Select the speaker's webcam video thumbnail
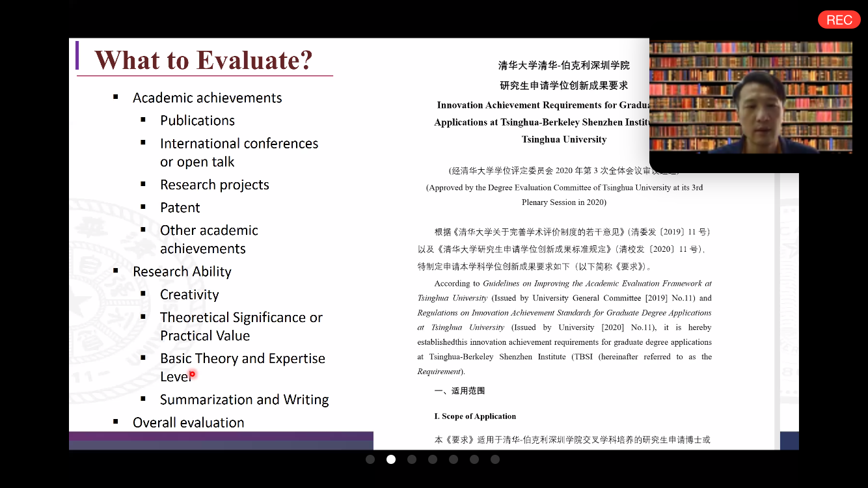868x488 pixels. pyautogui.click(x=751, y=97)
